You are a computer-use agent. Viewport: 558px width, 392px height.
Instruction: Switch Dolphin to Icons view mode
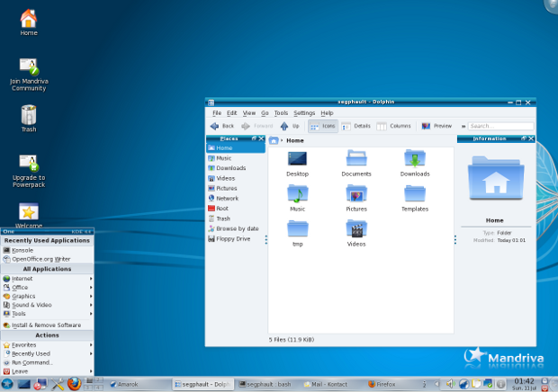click(x=323, y=126)
